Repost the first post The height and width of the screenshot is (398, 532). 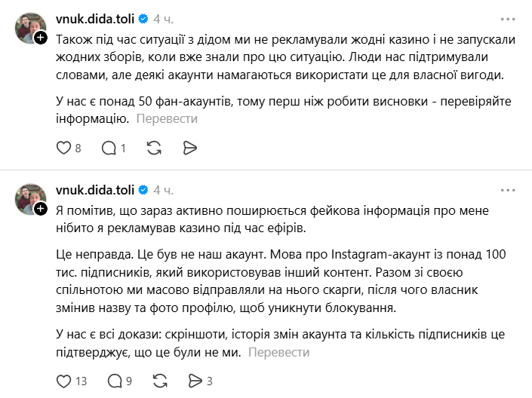155,148
